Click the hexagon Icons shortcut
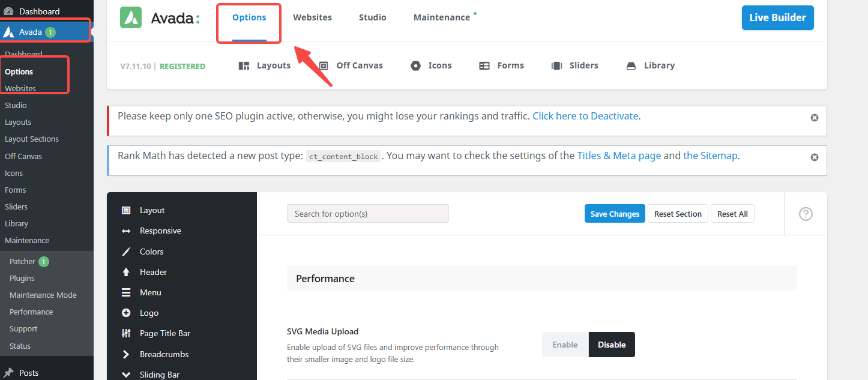Viewport: 868px width, 380px height. tap(415, 65)
